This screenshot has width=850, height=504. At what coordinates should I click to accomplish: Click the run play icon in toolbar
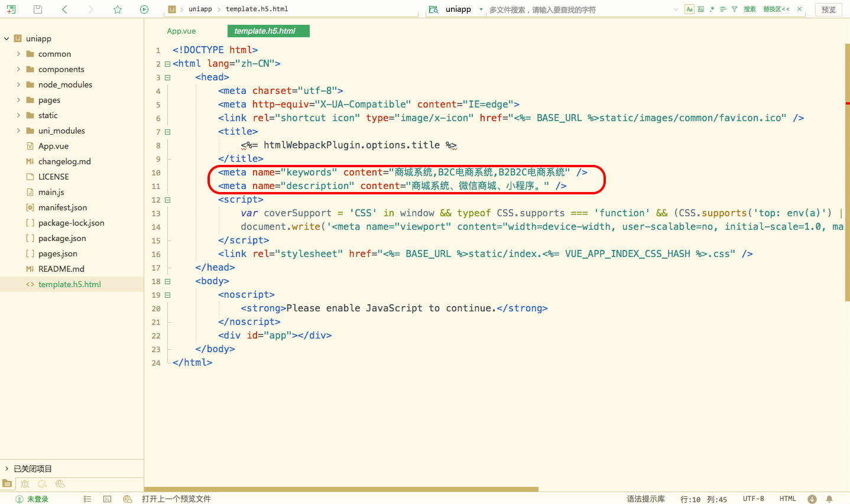pos(144,9)
